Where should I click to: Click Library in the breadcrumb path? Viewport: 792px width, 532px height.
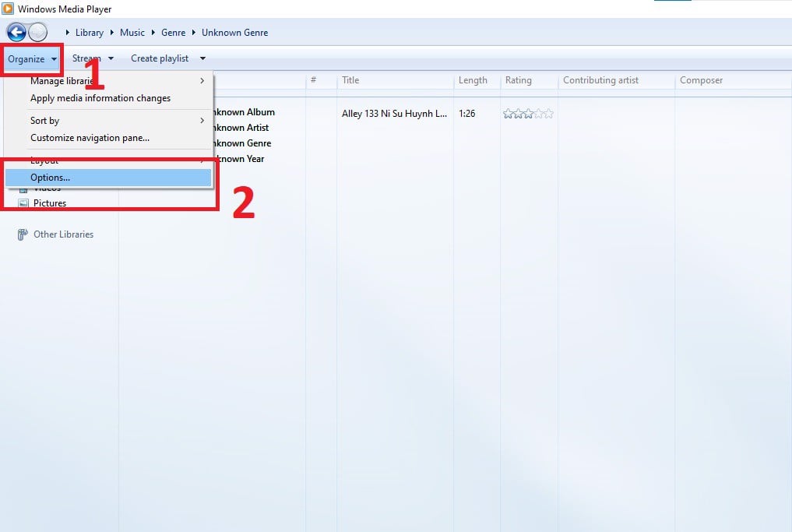(x=90, y=33)
